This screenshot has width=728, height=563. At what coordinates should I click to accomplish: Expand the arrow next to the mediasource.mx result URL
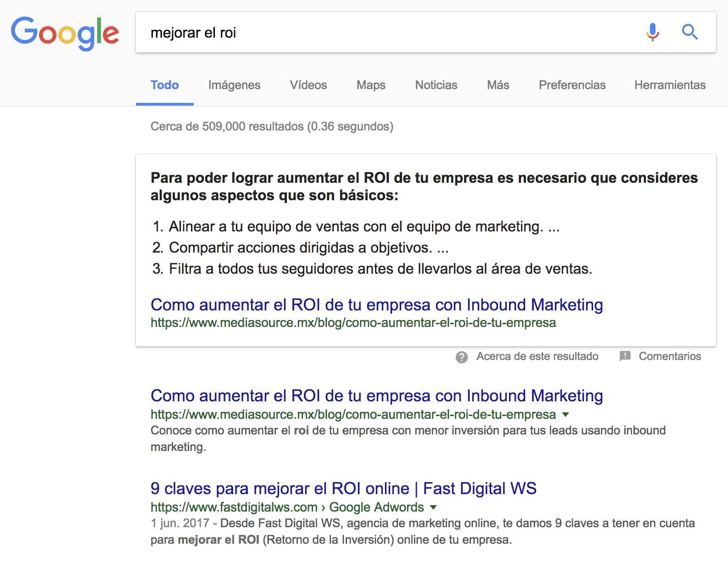pos(566,415)
